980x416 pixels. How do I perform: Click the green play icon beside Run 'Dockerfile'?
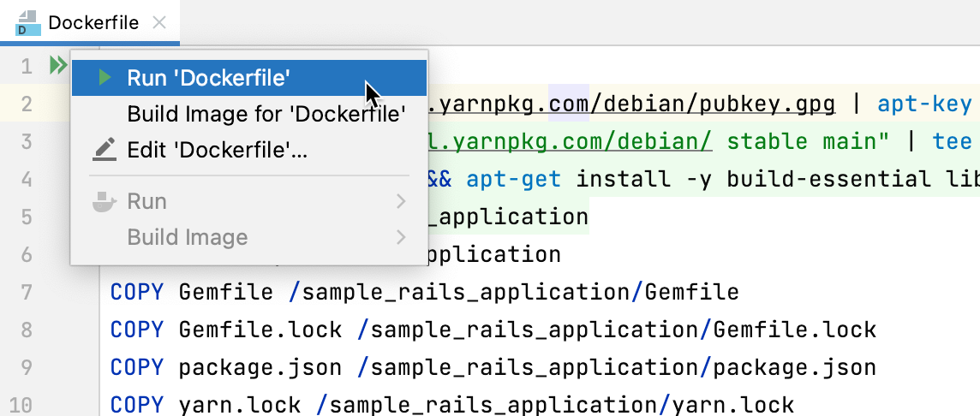[105, 78]
